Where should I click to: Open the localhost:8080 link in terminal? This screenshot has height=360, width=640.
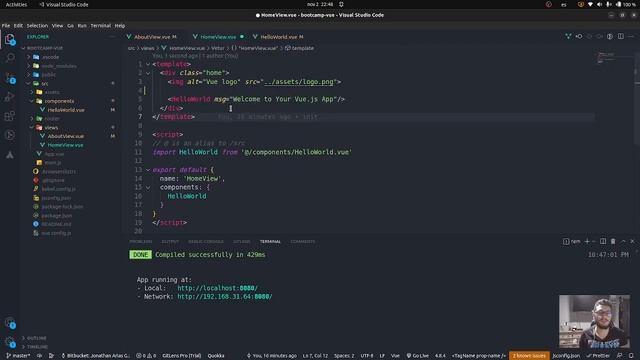tap(217, 288)
